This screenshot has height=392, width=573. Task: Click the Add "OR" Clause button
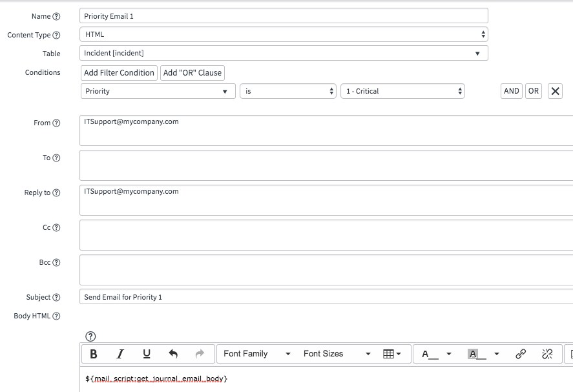click(x=194, y=73)
